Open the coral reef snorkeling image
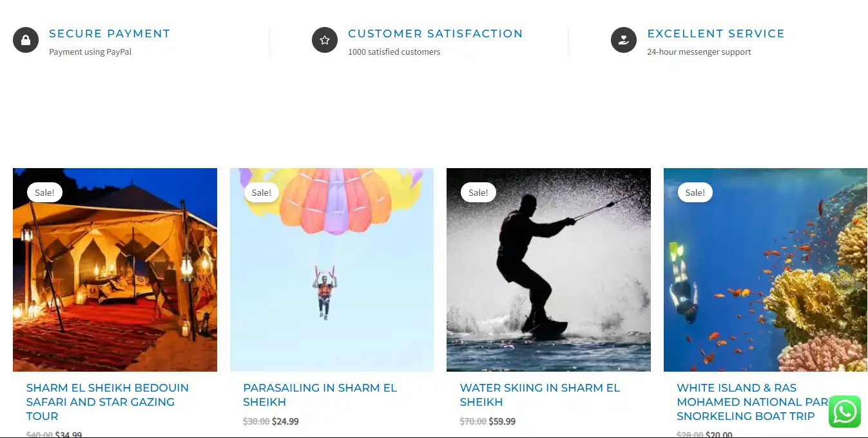Image resolution: width=868 pixels, height=438 pixels. pyautogui.click(x=766, y=270)
